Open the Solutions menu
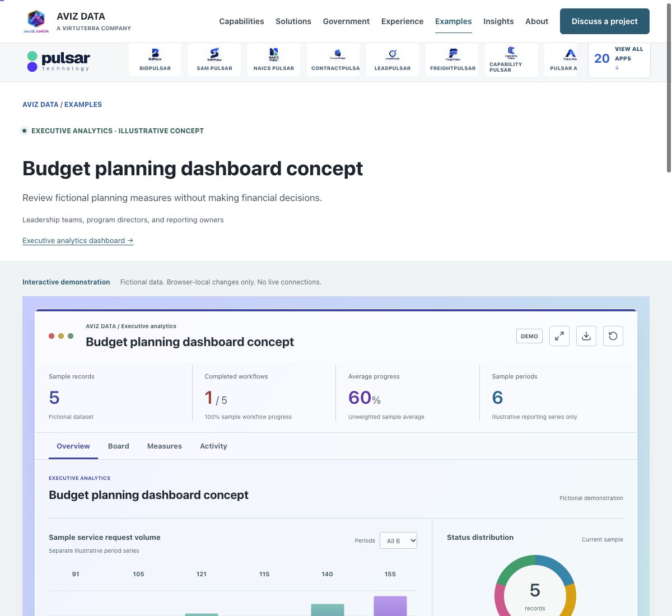Viewport: 672px width, 616px height. tap(293, 21)
